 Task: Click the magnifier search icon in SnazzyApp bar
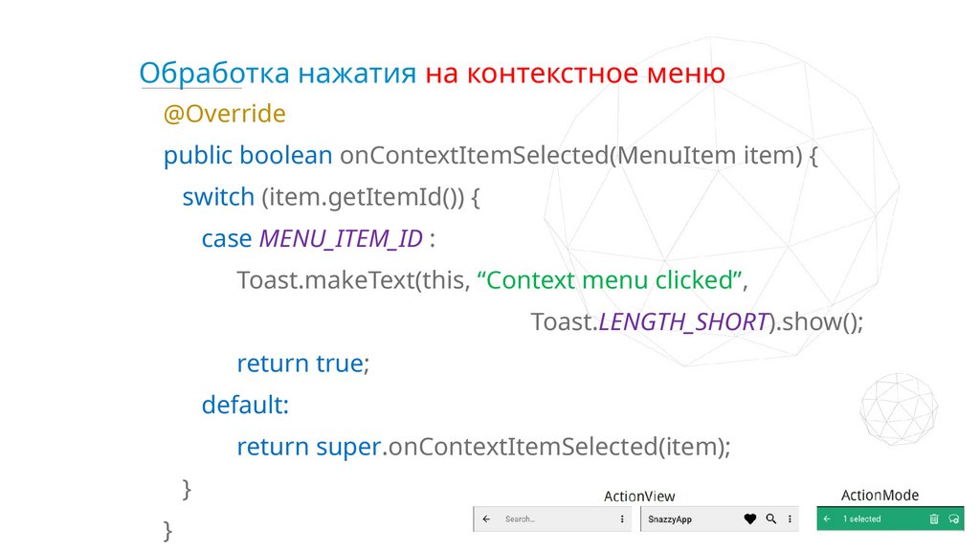(x=771, y=519)
